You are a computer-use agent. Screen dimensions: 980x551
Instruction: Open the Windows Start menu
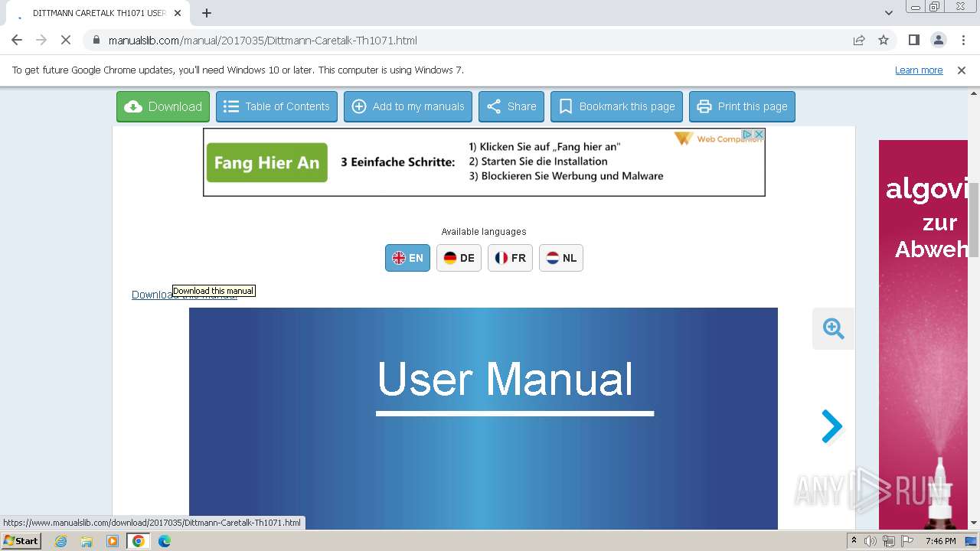21,541
